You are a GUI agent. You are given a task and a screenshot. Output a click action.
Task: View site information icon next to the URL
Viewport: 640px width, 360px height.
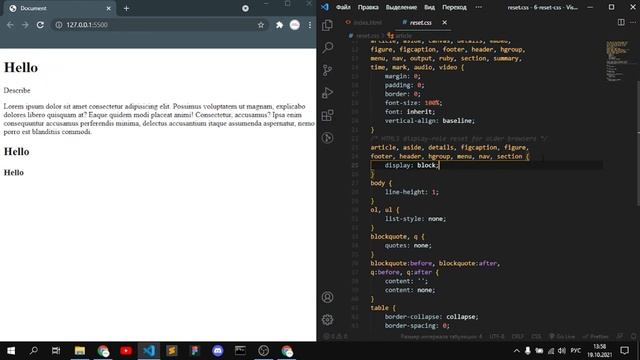coord(59,25)
